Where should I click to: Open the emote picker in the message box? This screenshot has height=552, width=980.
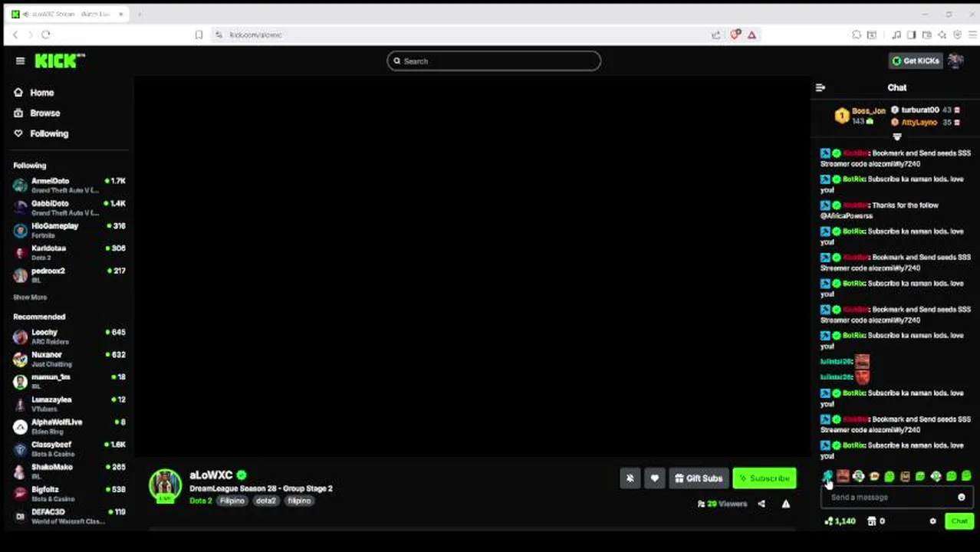(x=962, y=498)
